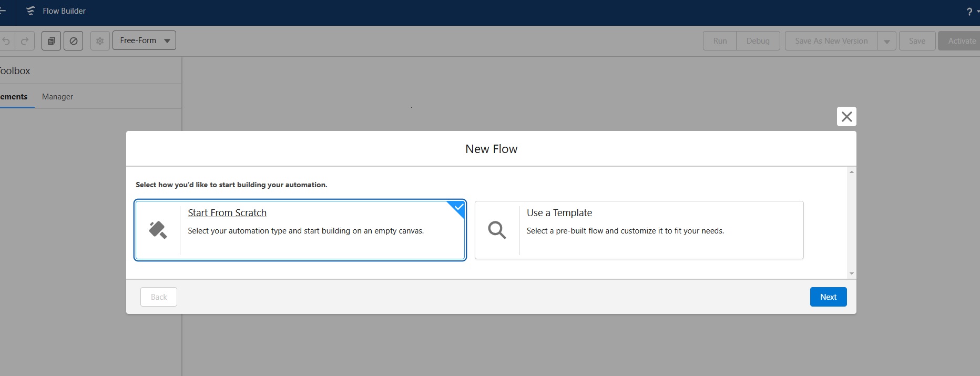Open the flow settings gear icon

point(100,40)
